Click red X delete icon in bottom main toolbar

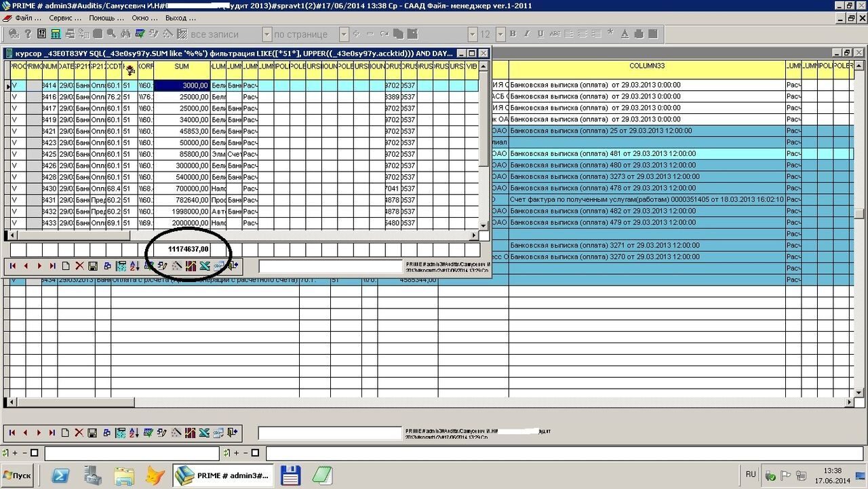pos(79,433)
